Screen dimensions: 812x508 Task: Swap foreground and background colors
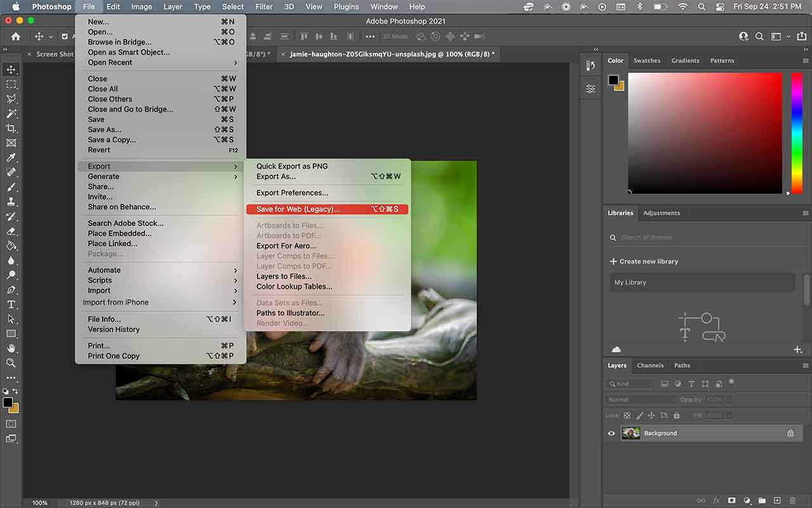pos(15,392)
